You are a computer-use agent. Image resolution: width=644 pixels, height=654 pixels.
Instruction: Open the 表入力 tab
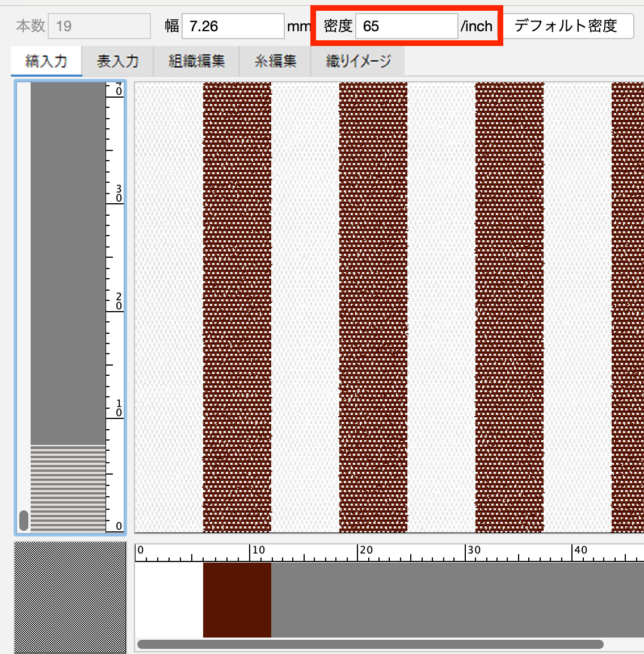click(x=118, y=61)
